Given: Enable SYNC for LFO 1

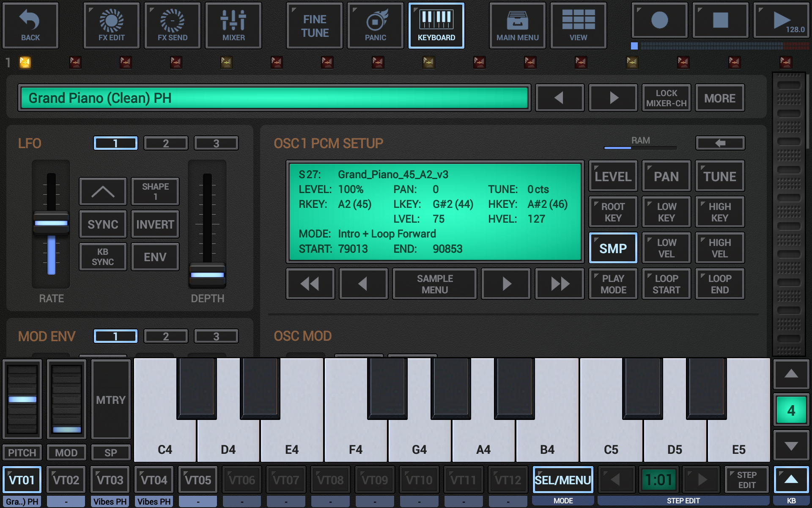Looking at the screenshot, I should click(x=102, y=224).
